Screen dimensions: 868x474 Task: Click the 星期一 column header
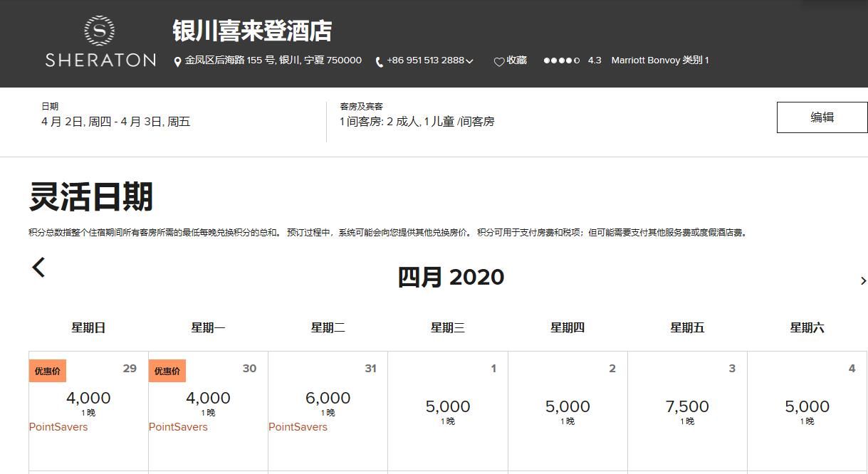(208, 328)
